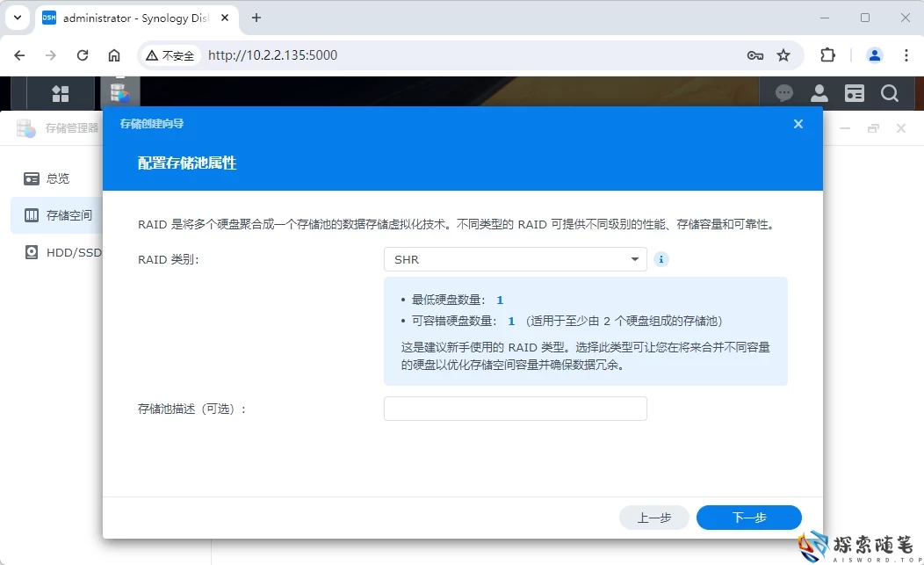
Task: Click the 下一步 button to continue
Action: [748, 518]
